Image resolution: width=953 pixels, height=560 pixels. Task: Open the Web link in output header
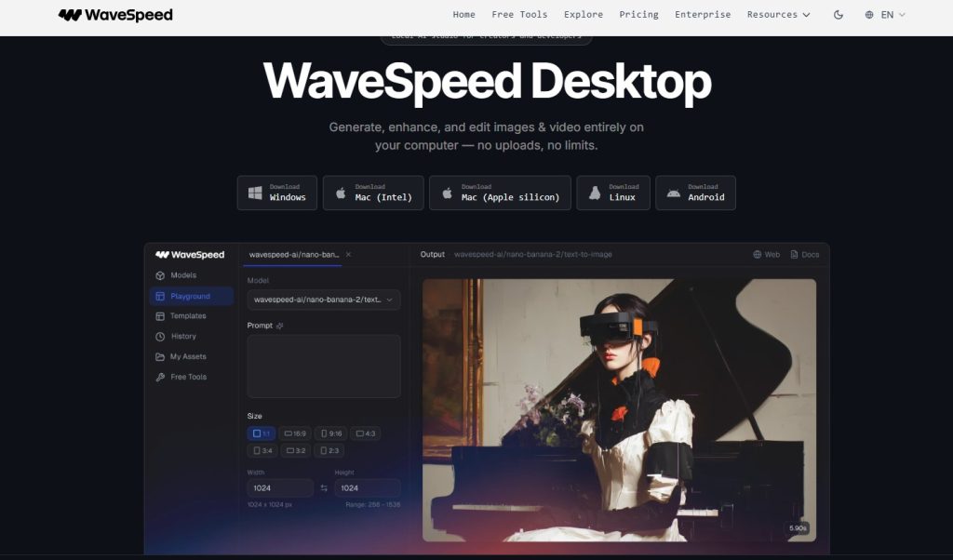click(767, 255)
